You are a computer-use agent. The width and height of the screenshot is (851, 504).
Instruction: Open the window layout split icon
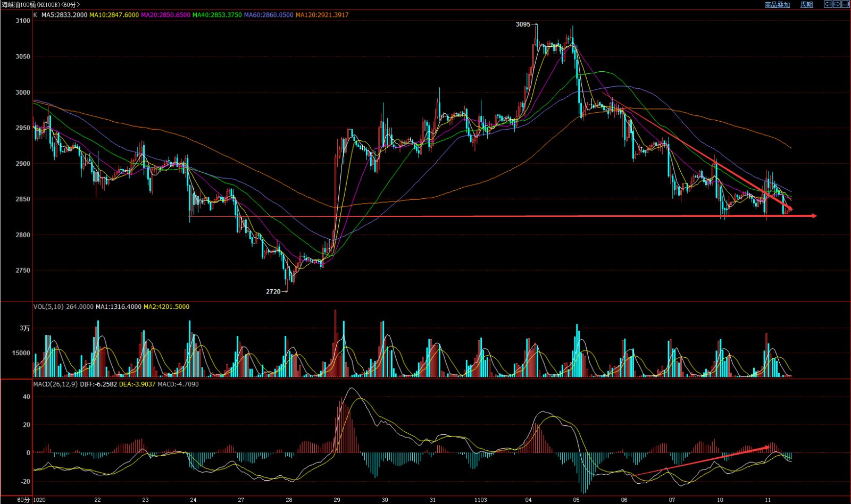[x=846, y=4]
